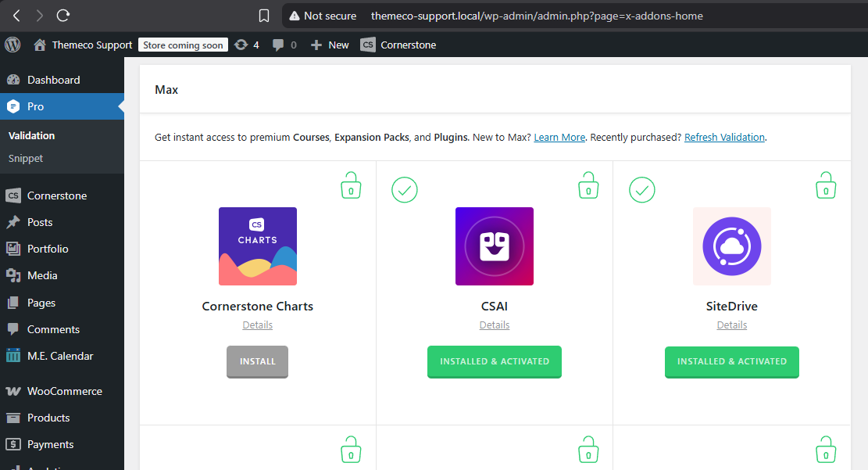
Task: Click Installed & Activated button for CSAI
Action: click(494, 361)
